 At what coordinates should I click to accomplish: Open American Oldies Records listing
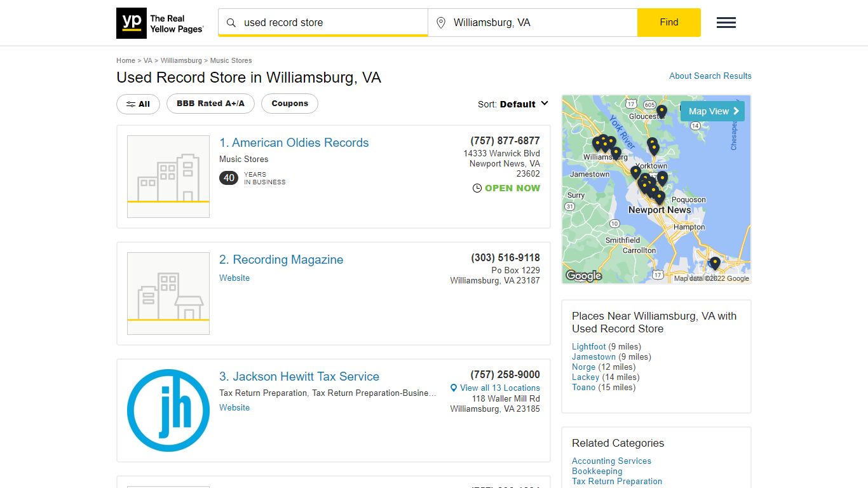(294, 142)
